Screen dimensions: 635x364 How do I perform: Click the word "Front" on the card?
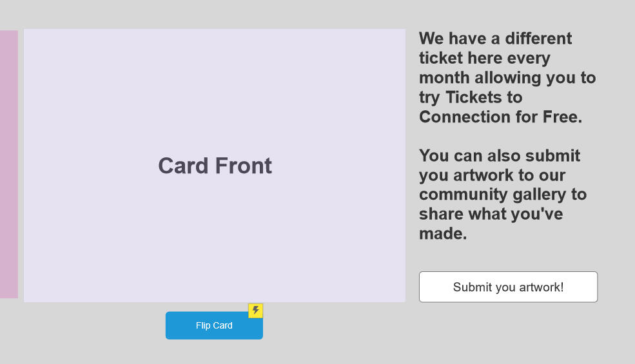coord(243,166)
